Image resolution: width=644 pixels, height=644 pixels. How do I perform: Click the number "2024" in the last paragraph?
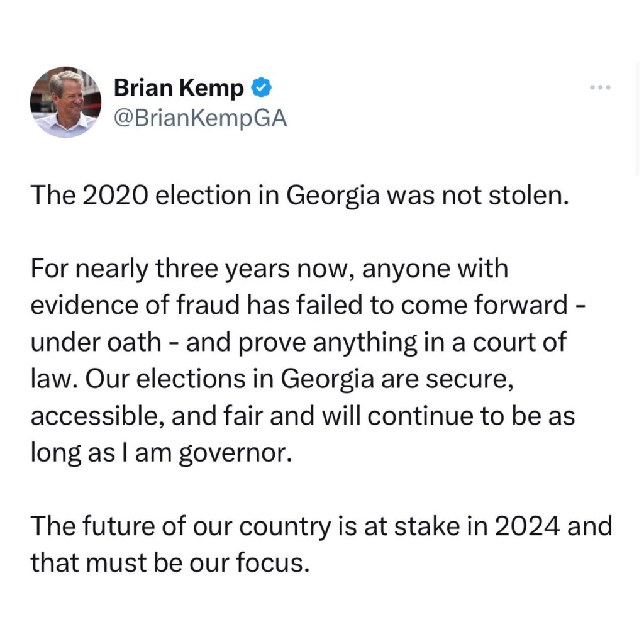point(526,526)
